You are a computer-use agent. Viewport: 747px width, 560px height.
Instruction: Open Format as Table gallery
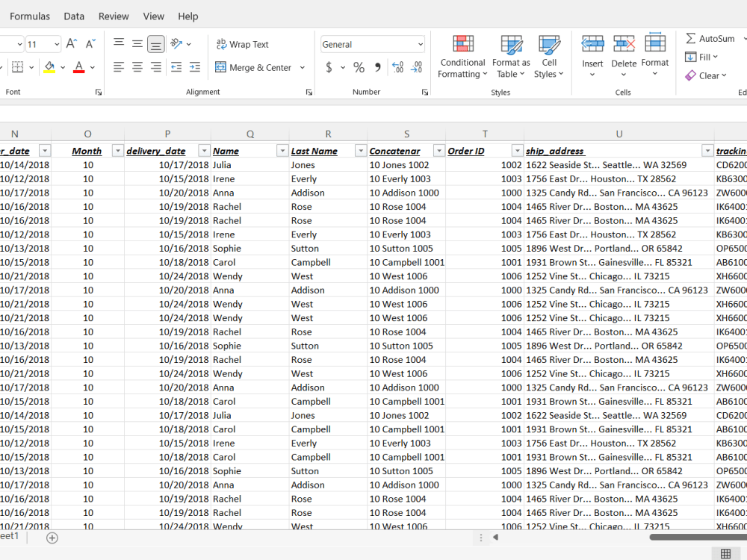pyautogui.click(x=511, y=57)
